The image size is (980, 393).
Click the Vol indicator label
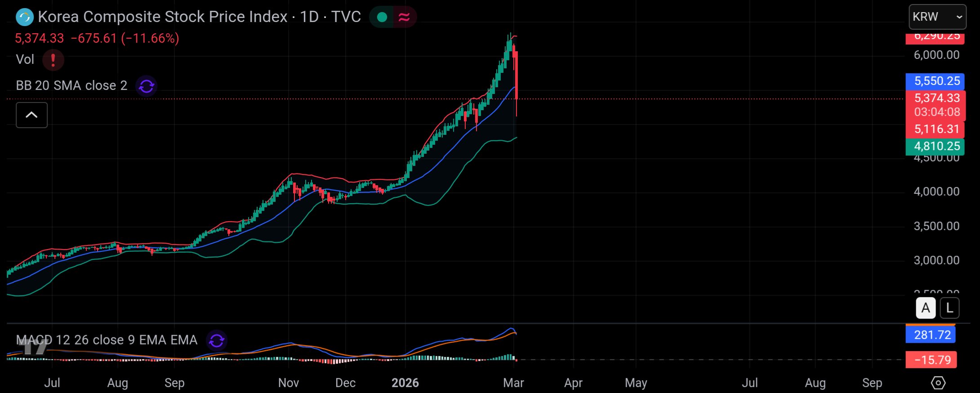pos(25,59)
